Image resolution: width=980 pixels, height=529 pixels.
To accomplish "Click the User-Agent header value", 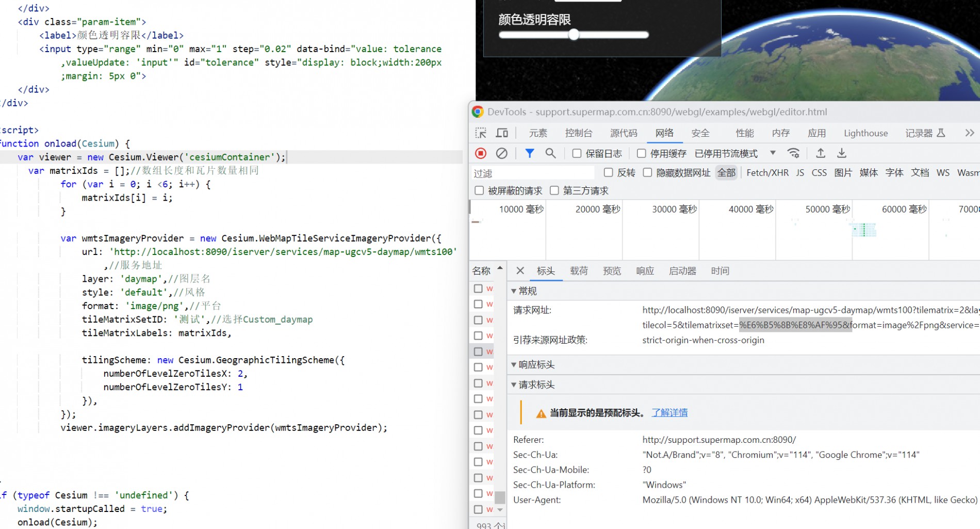I will pyautogui.click(x=810, y=500).
